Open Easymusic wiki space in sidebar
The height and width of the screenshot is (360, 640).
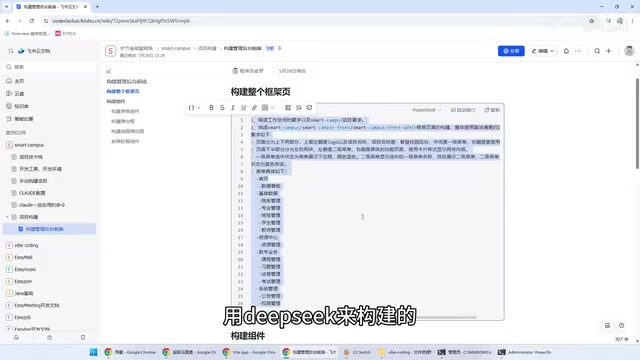(x=25, y=269)
